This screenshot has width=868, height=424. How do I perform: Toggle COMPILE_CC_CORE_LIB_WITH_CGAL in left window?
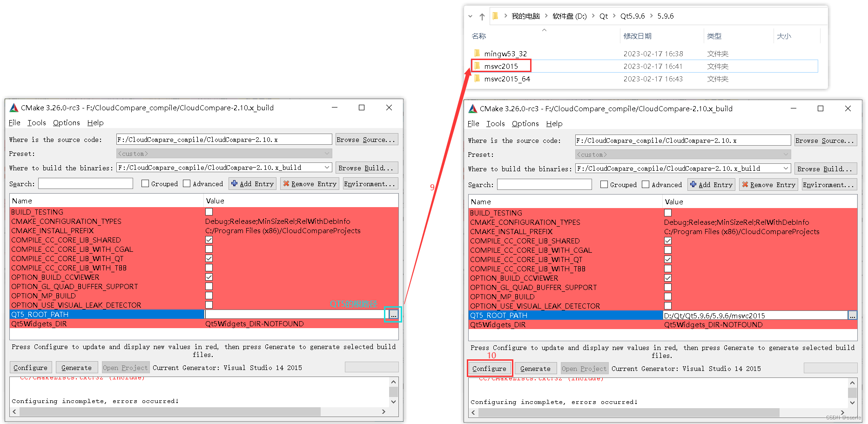[x=209, y=249]
